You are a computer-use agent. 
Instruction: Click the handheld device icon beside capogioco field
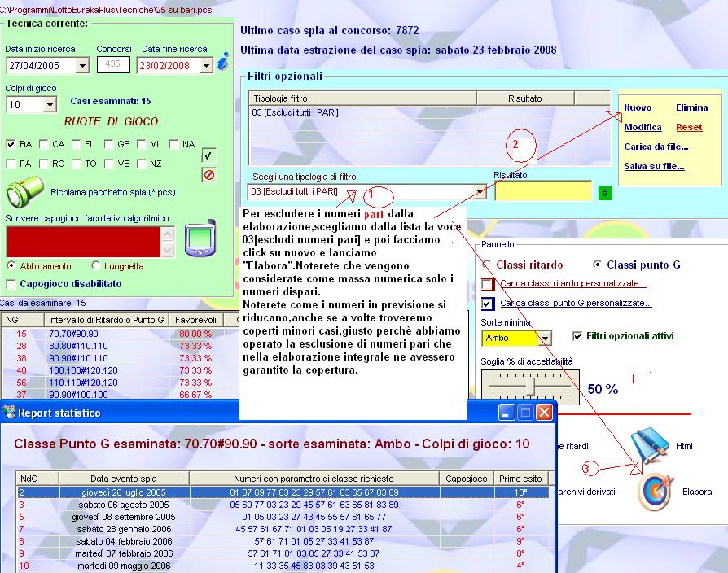pos(200,239)
